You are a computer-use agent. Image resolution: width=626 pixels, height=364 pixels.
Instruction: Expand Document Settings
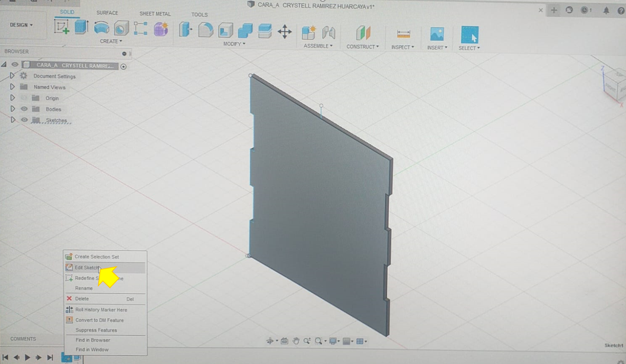[x=12, y=75]
